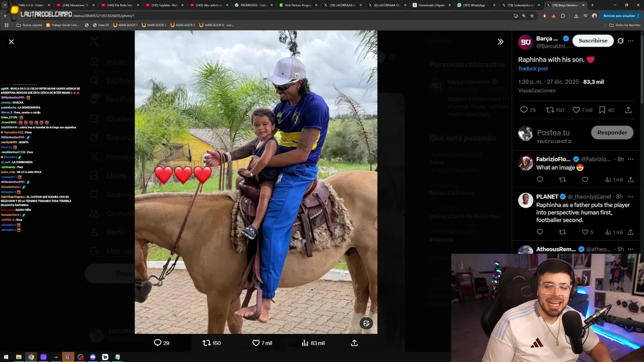The width and height of the screenshot is (644, 362).
Task: Click the Postea tu respuesta reply field
Action: click(561, 136)
